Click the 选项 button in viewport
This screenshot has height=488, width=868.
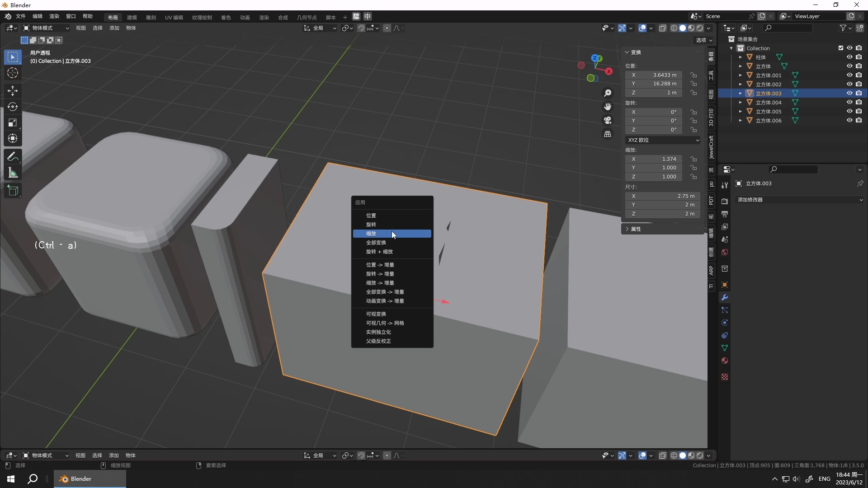[x=703, y=40]
